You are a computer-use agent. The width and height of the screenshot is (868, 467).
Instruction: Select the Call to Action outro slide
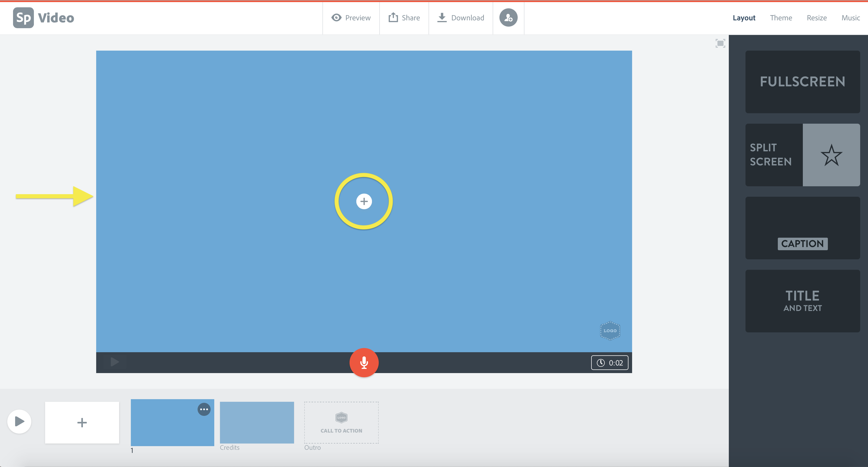pos(341,422)
